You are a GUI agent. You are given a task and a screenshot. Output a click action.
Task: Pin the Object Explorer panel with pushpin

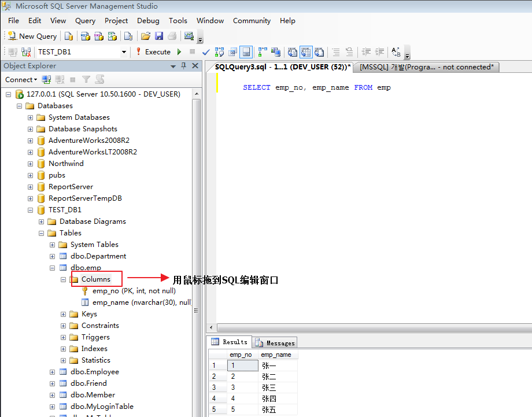[x=183, y=66]
